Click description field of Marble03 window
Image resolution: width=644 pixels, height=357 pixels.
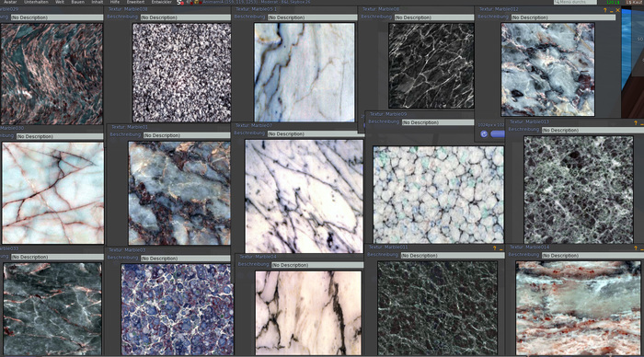(186, 259)
